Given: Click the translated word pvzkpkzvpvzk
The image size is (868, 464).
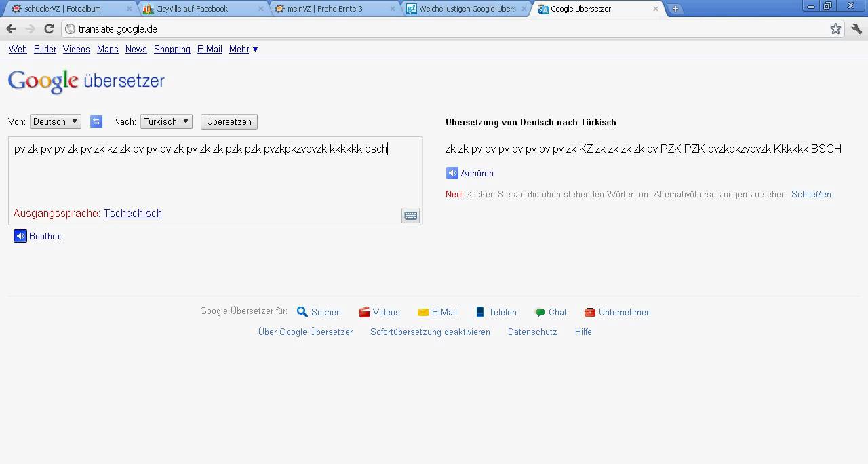Looking at the screenshot, I should pyautogui.click(x=739, y=149).
